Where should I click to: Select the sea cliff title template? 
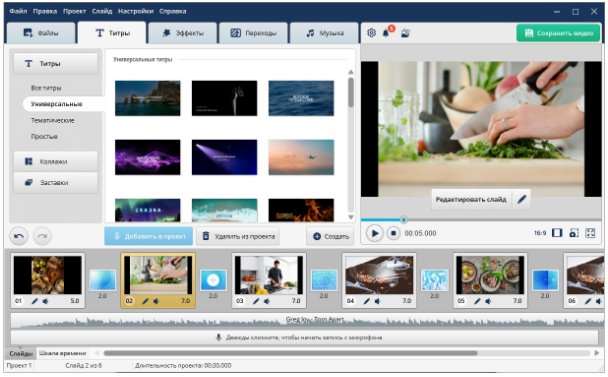click(148, 98)
